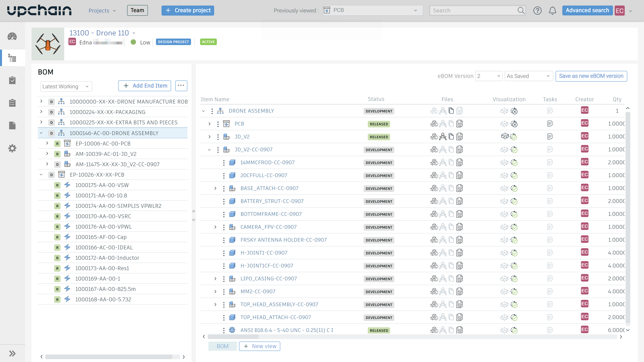Switch to the BOM view tab
The height and width of the screenshot is (362, 644).
coord(223,346)
